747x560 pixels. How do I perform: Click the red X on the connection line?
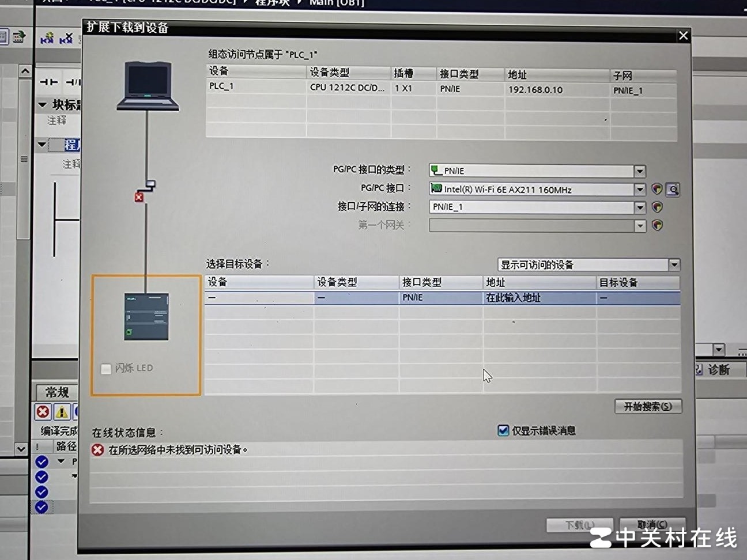pos(138,197)
